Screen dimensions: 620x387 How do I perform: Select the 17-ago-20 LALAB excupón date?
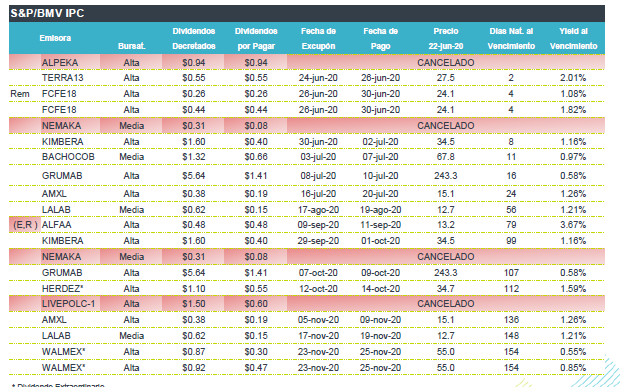(318, 210)
